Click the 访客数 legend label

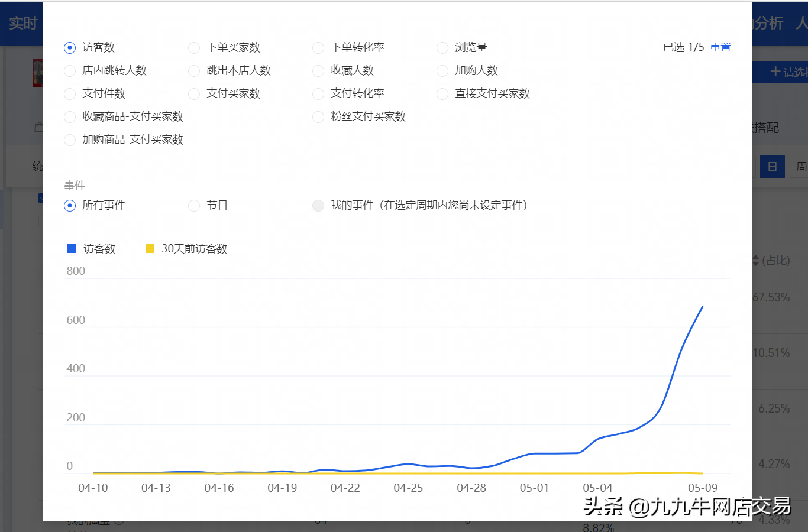click(99, 249)
